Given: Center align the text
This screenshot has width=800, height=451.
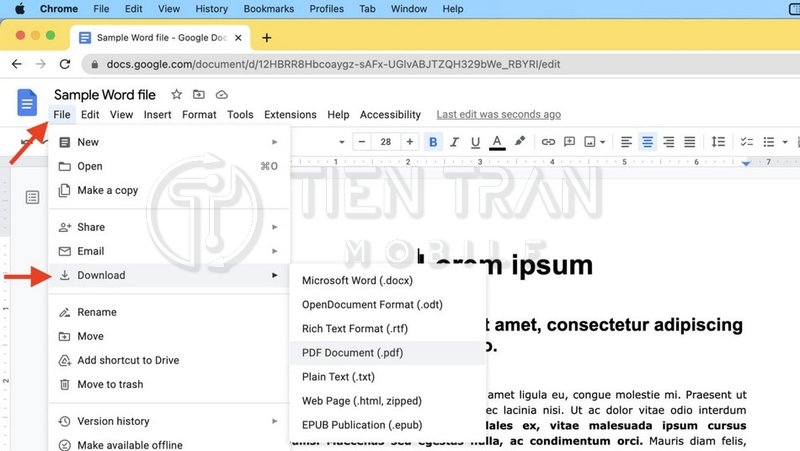Looking at the screenshot, I should [647, 142].
